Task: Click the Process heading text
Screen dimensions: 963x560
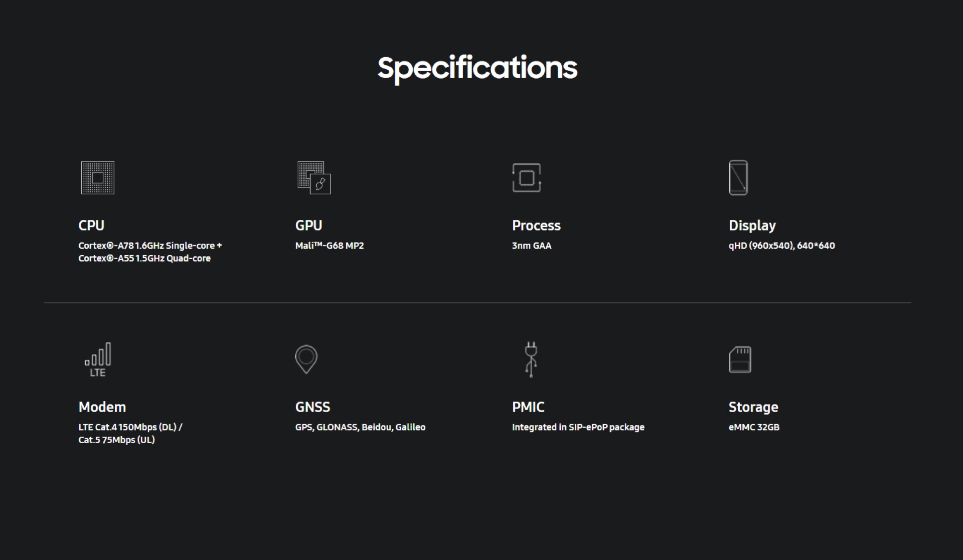Action: pos(536,226)
